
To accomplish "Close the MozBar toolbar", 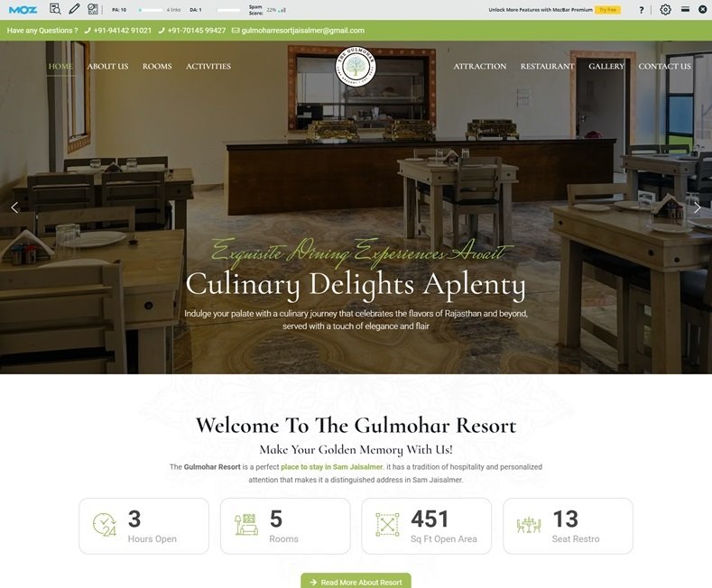I will click(x=702, y=10).
